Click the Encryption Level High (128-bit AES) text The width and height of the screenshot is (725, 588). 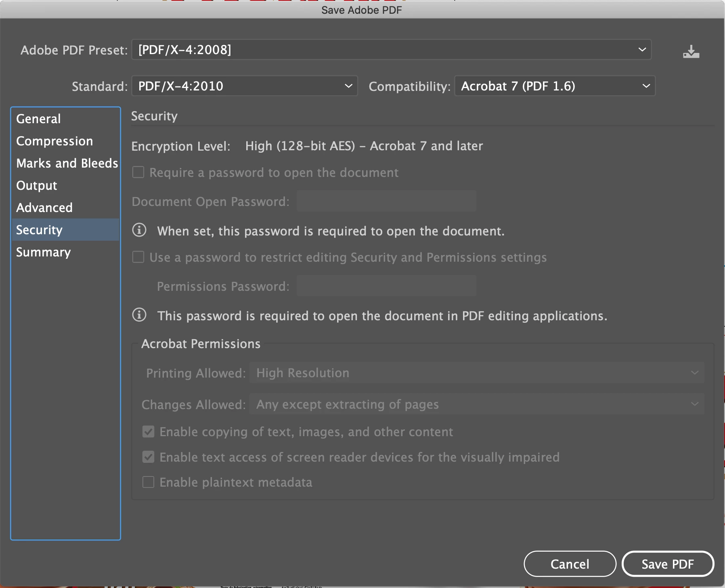[364, 146]
